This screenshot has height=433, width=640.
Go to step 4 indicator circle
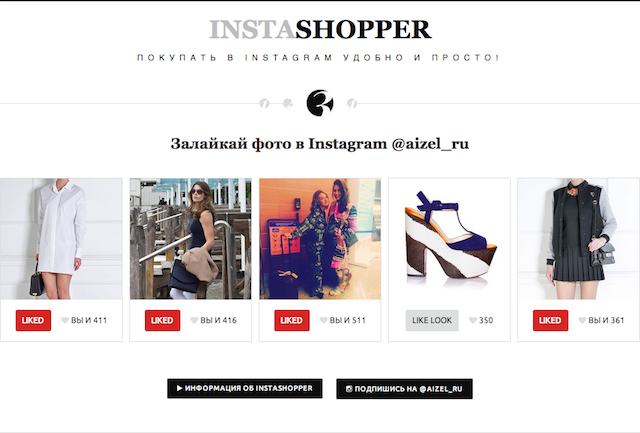tap(352, 103)
